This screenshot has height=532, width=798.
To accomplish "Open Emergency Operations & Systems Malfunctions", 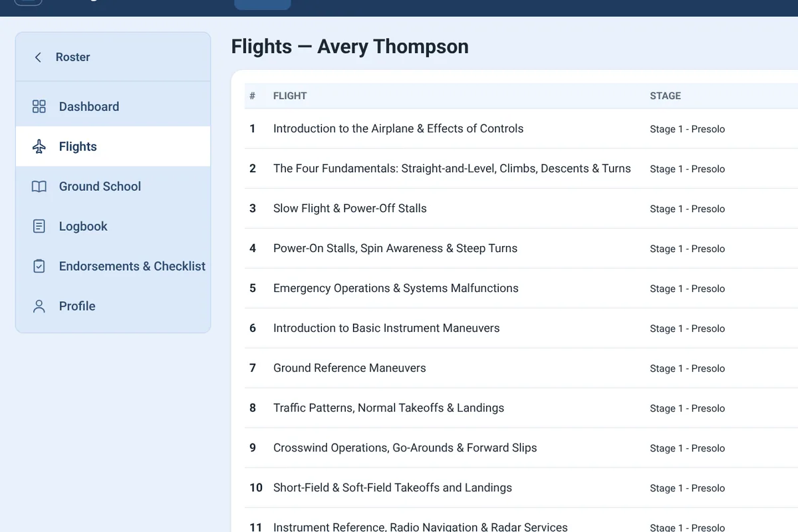I will tap(396, 288).
